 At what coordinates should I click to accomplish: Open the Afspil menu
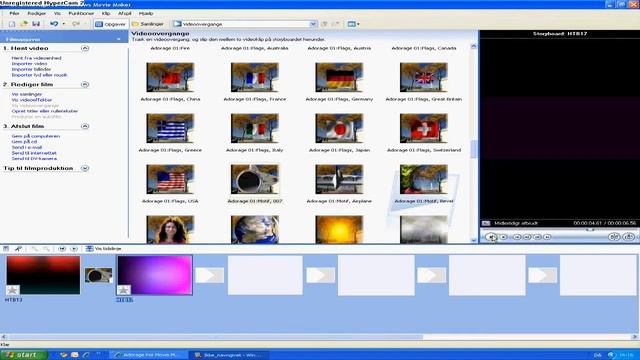[x=124, y=13]
